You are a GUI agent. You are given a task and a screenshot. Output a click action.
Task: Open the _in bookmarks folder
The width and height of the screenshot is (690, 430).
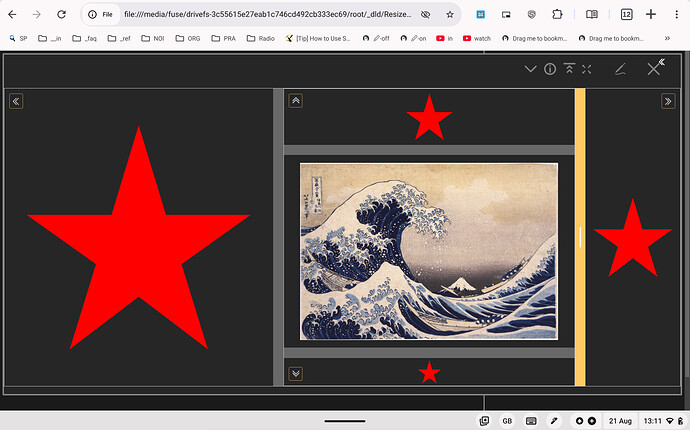coord(49,38)
